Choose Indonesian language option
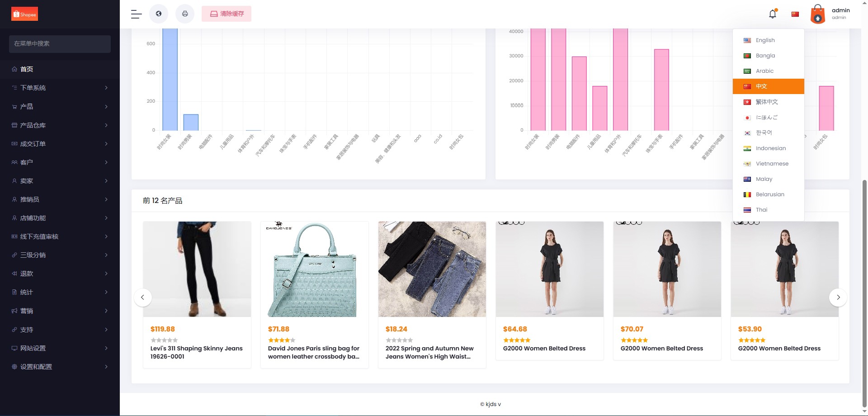The height and width of the screenshot is (416, 868). pyautogui.click(x=769, y=148)
